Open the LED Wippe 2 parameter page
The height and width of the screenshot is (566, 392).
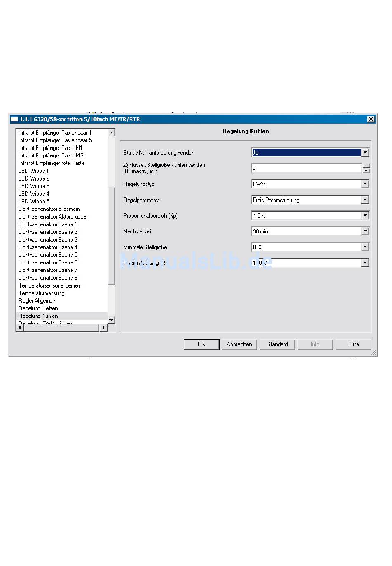click(x=34, y=178)
